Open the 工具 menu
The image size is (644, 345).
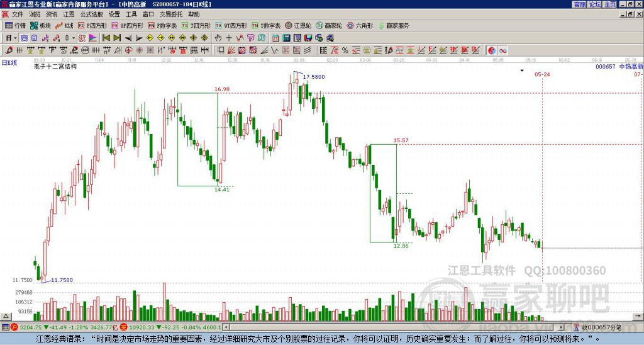(131, 14)
